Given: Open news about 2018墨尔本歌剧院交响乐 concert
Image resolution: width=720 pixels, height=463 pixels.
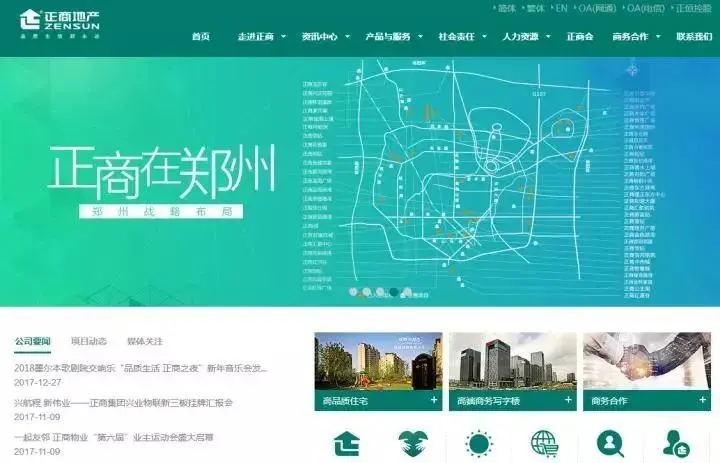Looking at the screenshot, I should tap(141, 368).
